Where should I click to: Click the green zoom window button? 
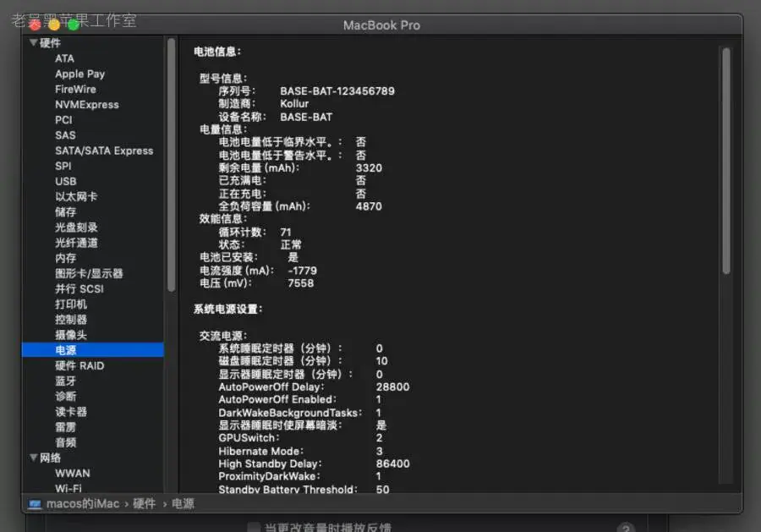click(74, 25)
